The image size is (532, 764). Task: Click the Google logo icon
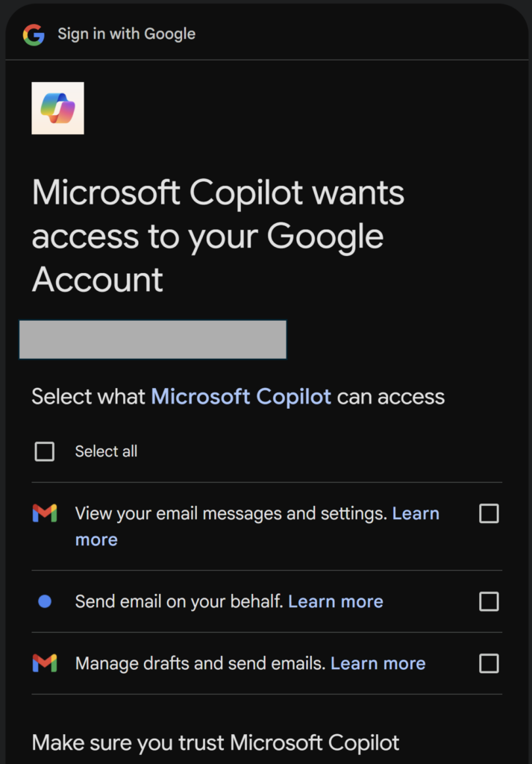point(34,34)
